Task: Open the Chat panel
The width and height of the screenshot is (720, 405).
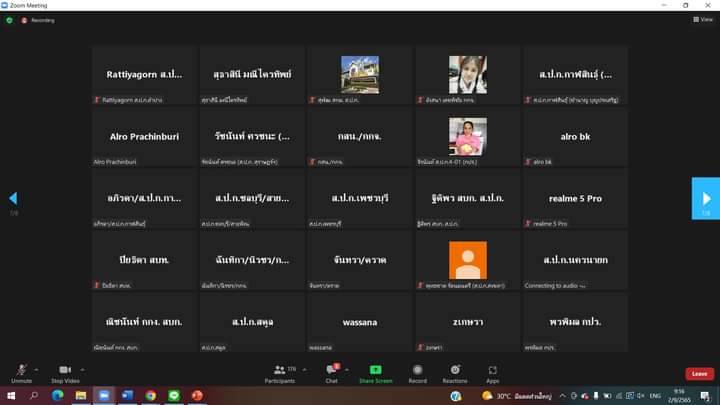Action: (x=331, y=372)
